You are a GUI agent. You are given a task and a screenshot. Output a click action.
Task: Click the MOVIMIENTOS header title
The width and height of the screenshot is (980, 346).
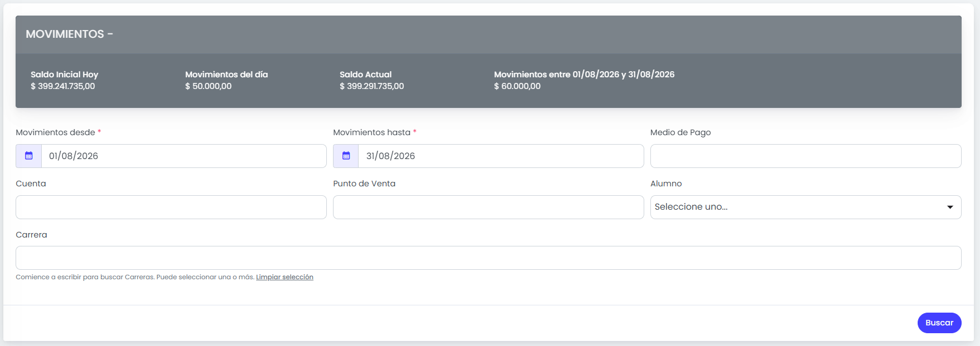pyautogui.click(x=70, y=34)
